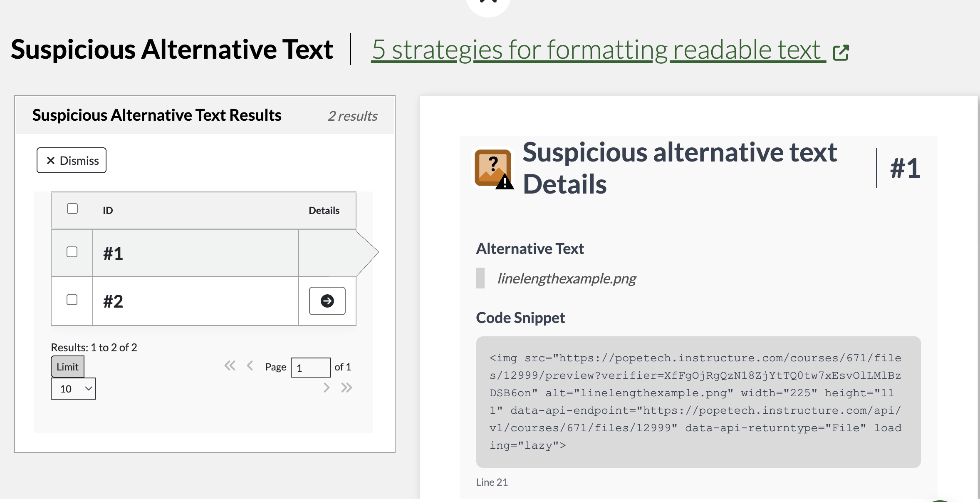
Task: Click the external link icon beside strategies link
Action: click(841, 52)
